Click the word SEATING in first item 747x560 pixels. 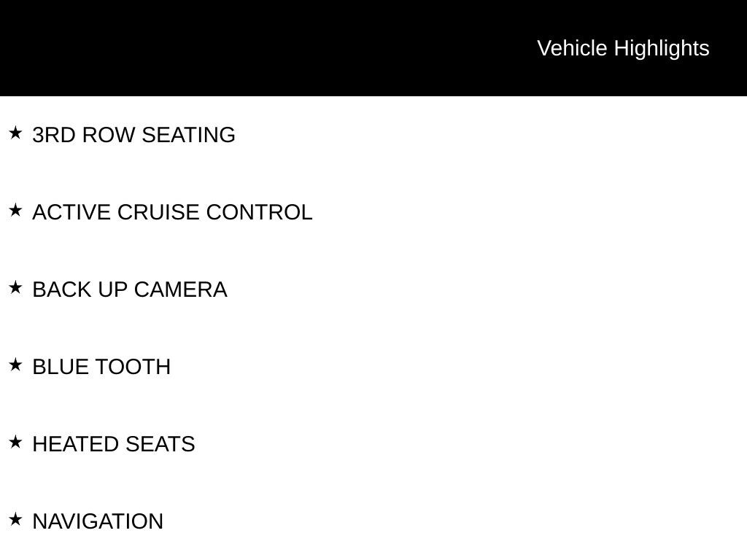coord(188,136)
